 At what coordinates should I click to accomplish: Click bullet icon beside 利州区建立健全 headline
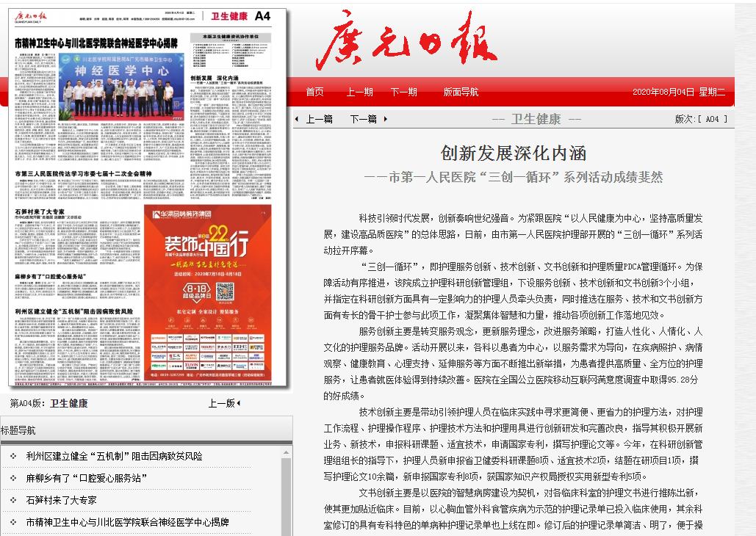pyautogui.click(x=12, y=456)
